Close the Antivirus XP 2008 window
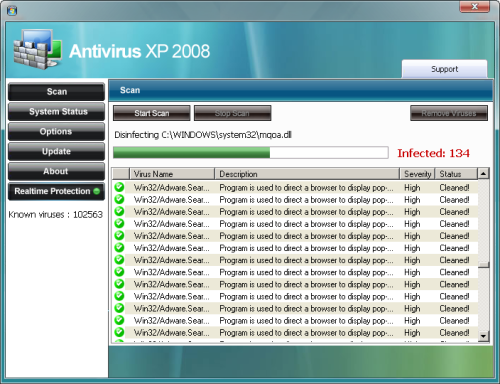This screenshot has width=500, height=384. pyautogui.click(x=474, y=6)
